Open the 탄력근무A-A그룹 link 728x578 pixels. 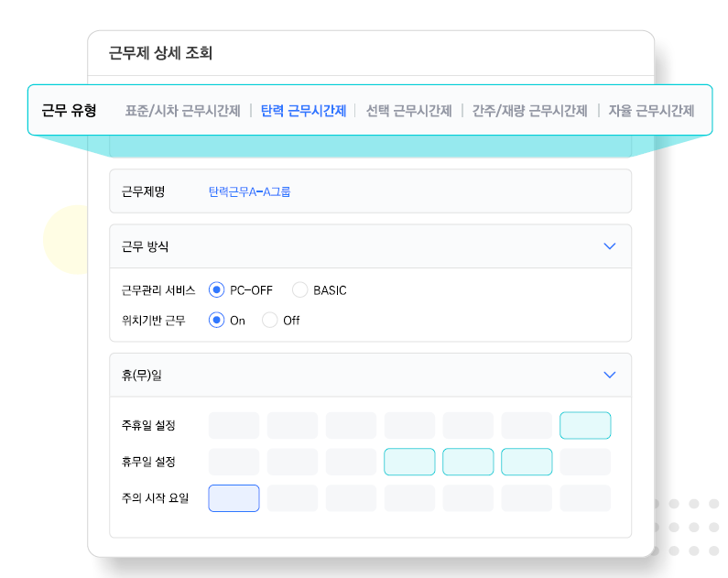(249, 191)
